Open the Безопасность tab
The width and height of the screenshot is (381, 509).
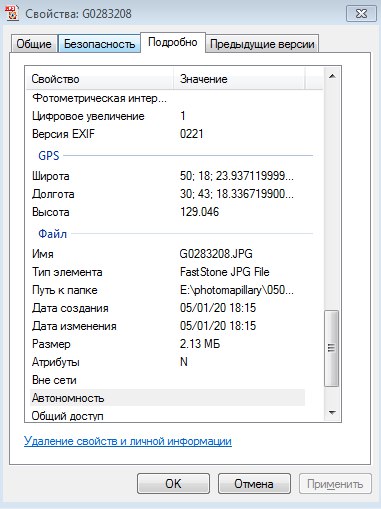click(99, 44)
